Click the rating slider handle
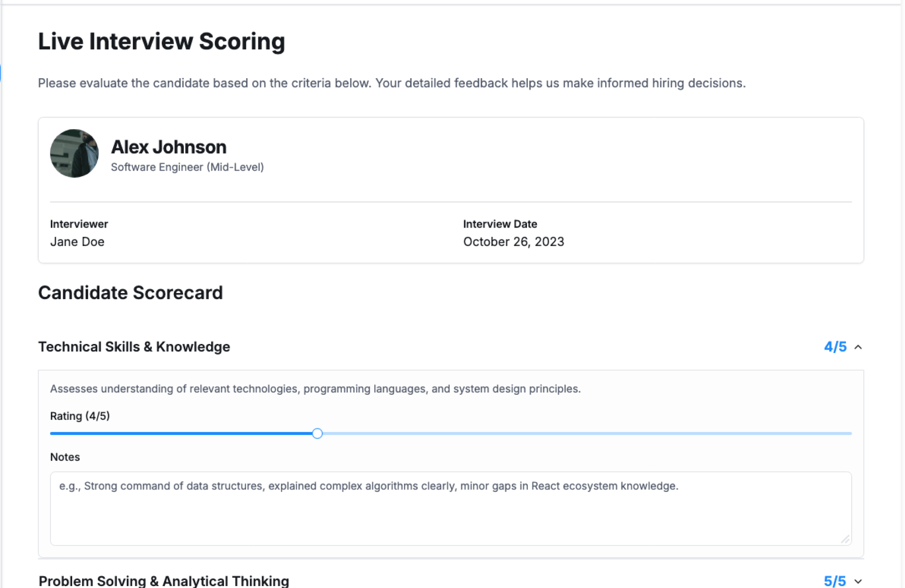 (x=317, y=433)
